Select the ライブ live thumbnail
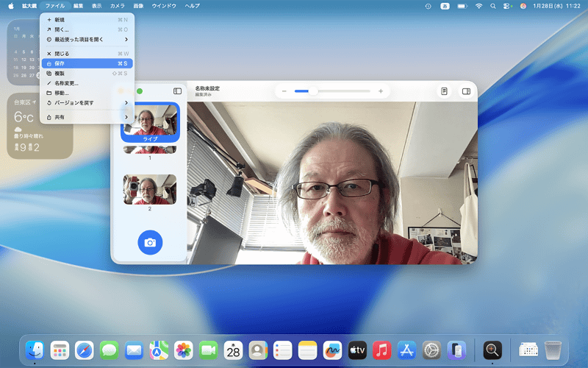 [x=150, y=122]
